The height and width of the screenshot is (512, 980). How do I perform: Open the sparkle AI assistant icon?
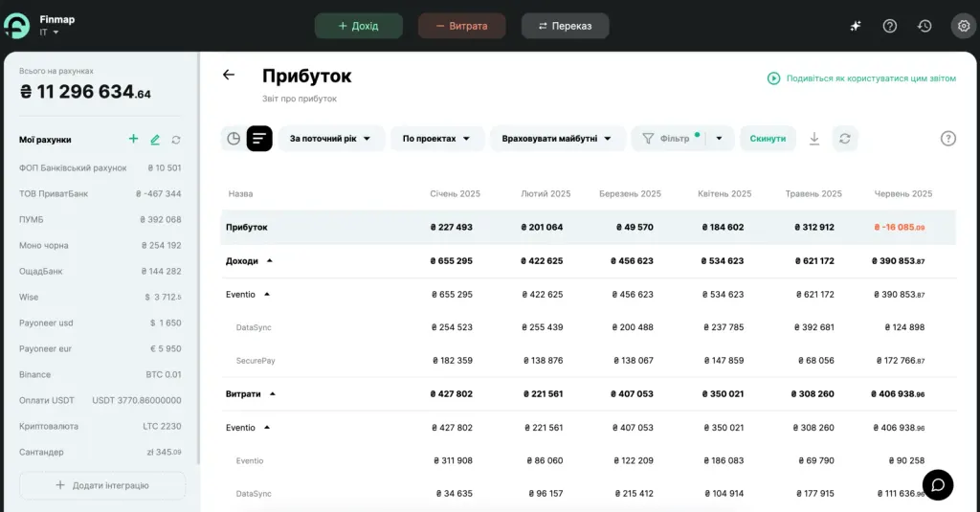(855, 26)
